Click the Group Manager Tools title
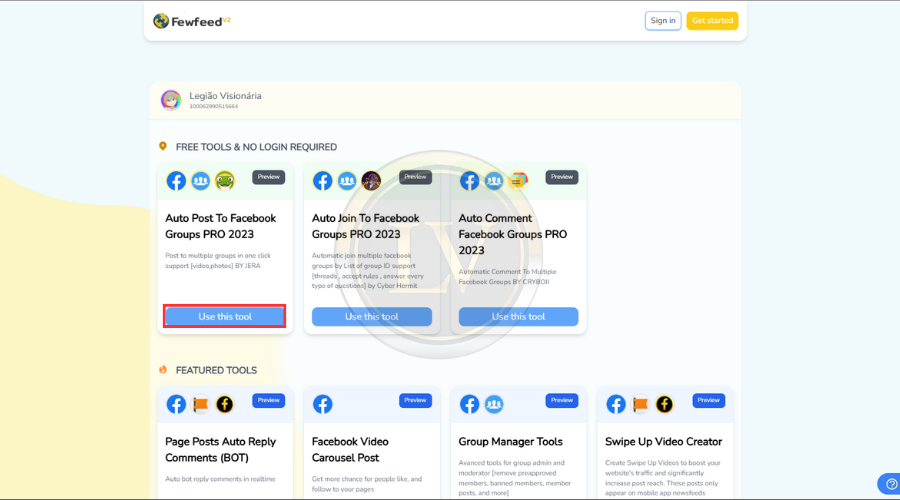 [510, 441]
